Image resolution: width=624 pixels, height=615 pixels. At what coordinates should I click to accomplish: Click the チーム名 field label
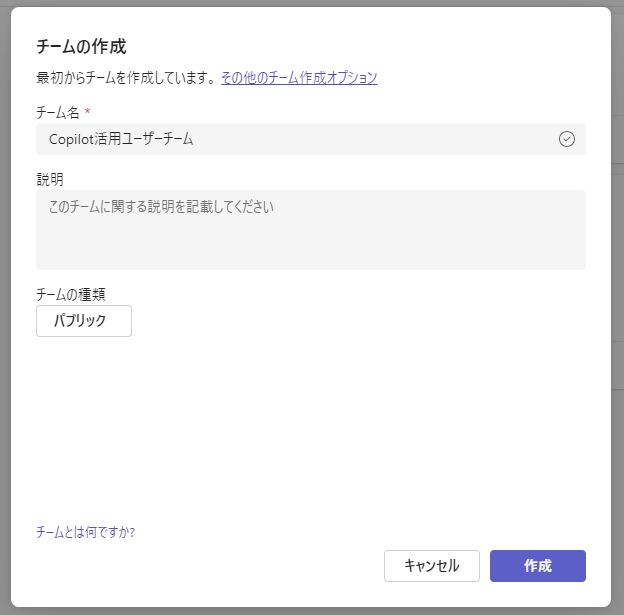[x=58, y=113]
